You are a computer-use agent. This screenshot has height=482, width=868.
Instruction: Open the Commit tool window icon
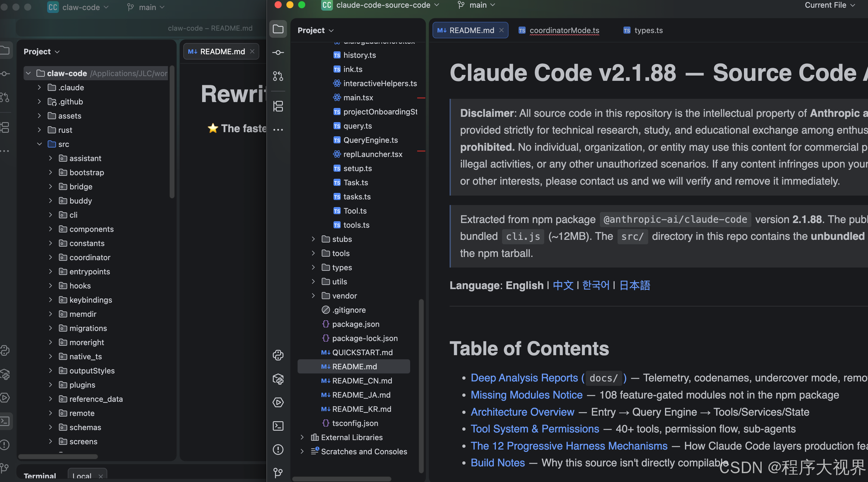coord(278,53)
